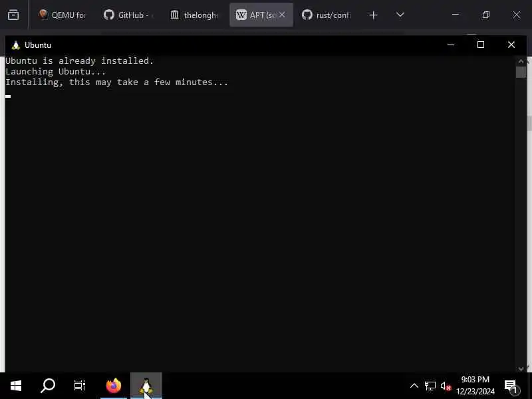The width and height of the screenshot is (532, 399).
Task: Open the clock showing 9:03 PM
Action: 475,386
